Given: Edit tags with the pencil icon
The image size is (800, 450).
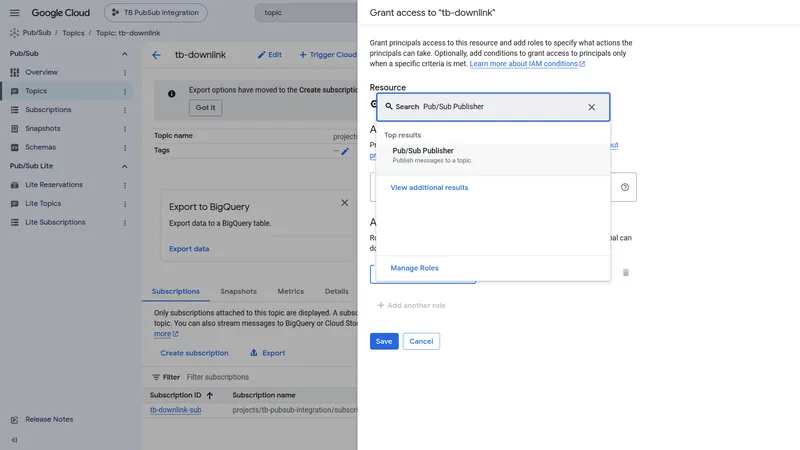Looking at the screenshot, I should (x=345, y=151).
